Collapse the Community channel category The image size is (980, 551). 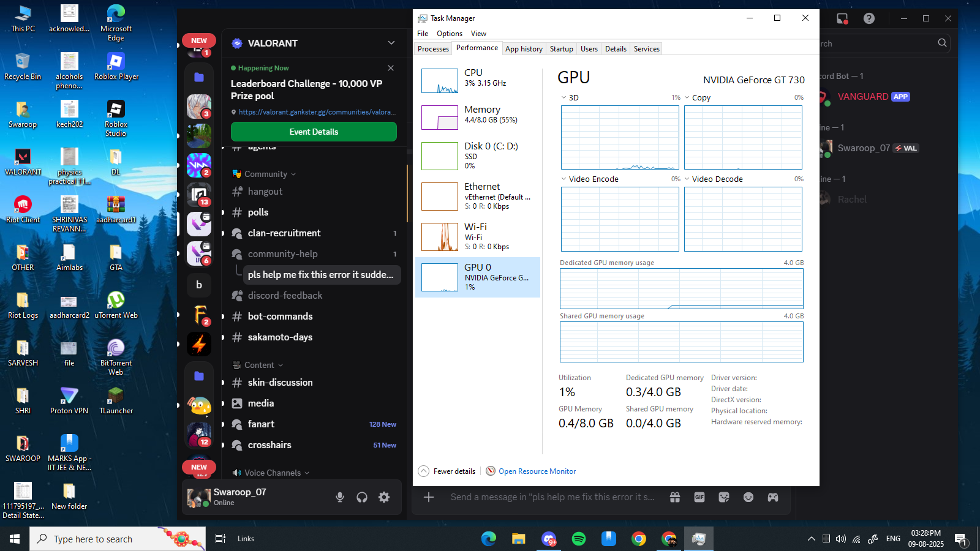pyautogui.click(x=266, y=174)
